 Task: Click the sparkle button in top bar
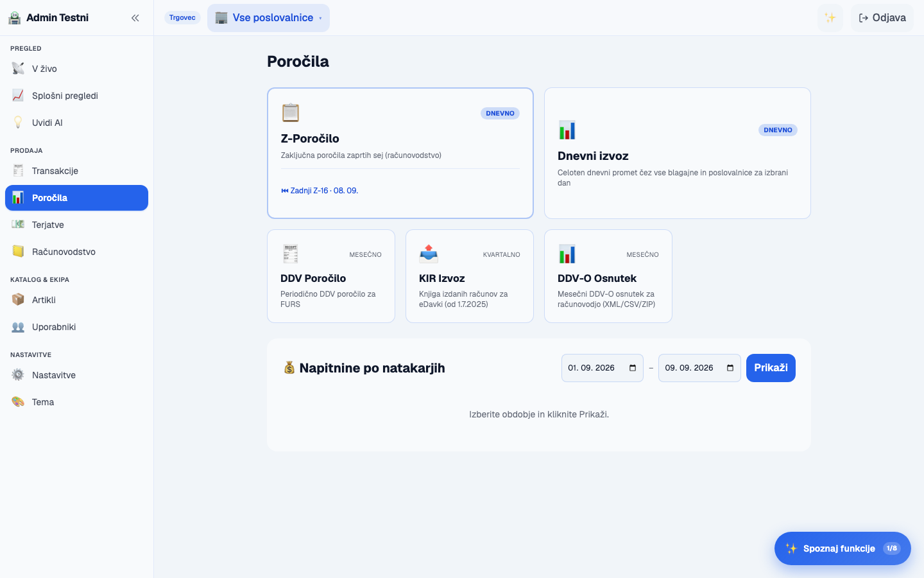[830, 18]
